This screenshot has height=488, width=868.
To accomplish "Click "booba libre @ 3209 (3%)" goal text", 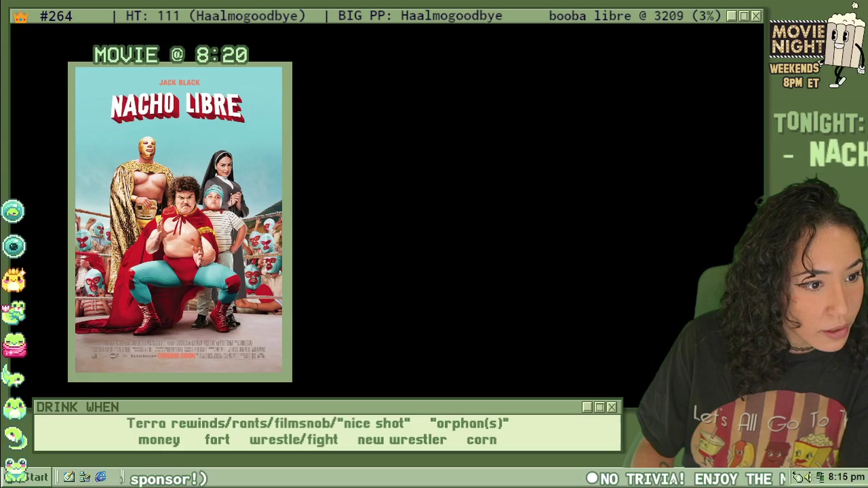I will (634, 16).
